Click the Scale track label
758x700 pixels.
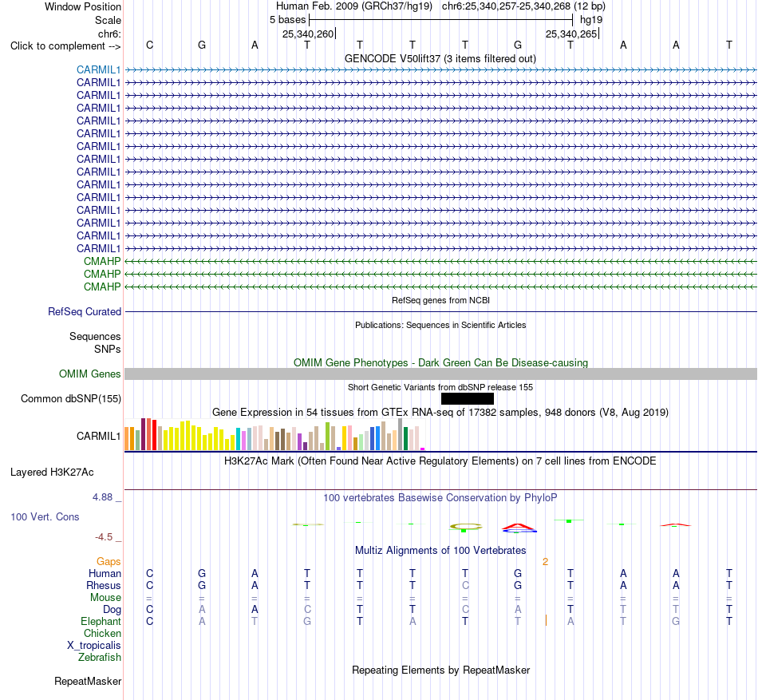(x=108, y=20)
